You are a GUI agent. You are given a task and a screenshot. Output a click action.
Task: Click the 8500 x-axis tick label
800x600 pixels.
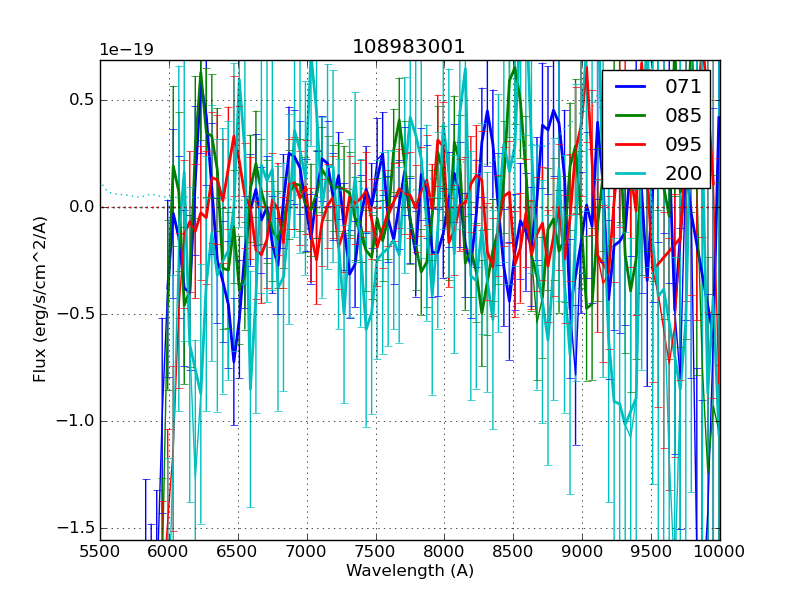click(x=513, y=551)
